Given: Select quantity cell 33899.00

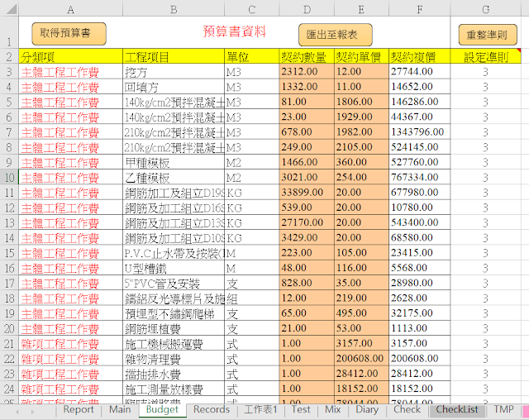Looking at the screenshot, I should (307, 193).
